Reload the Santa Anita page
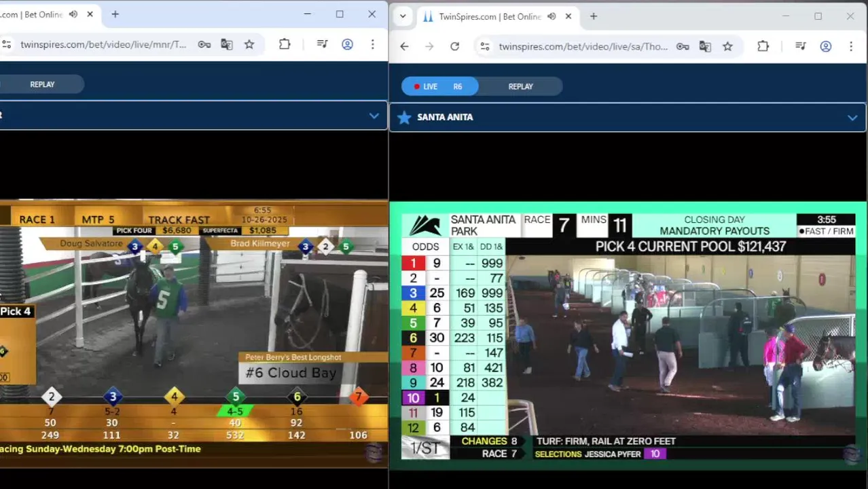This screenshot has height=489, width=868. click(454, 47)
